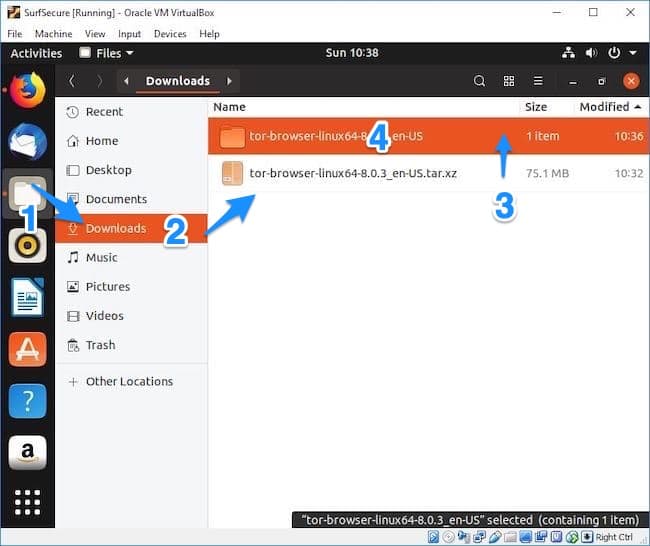Click the VirtualBox USB status icon

point(495,537)
